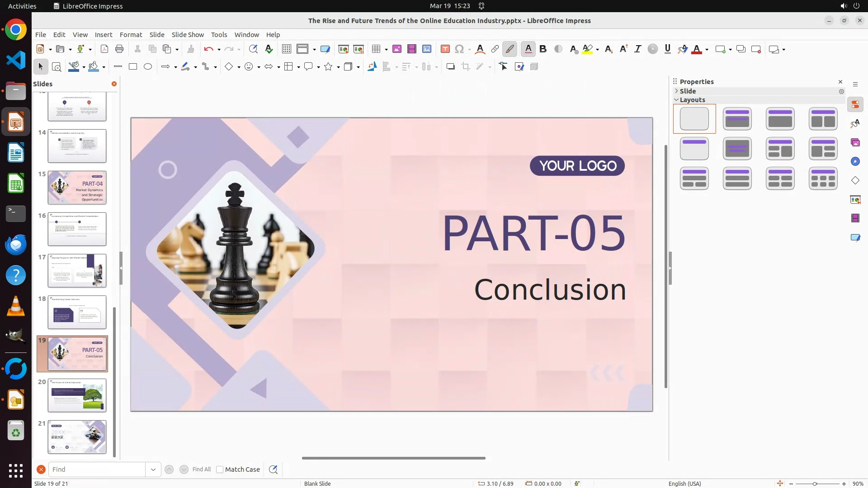
Task: Click the Insert Table toolbar icon
Action: [x=376, y=49]
